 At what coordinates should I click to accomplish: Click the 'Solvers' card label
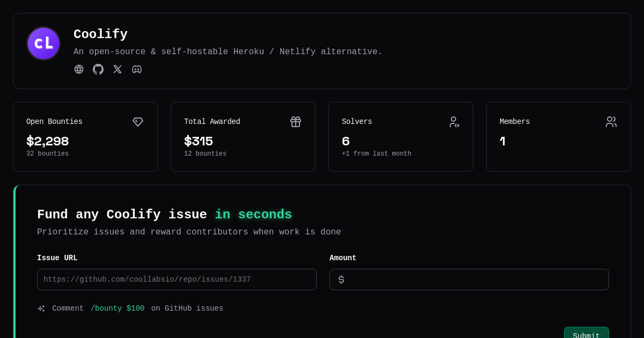(x=357, y=122)
